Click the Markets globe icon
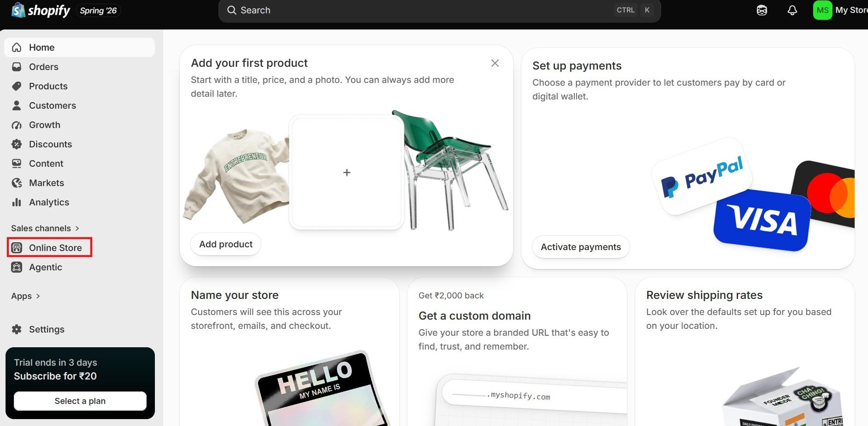 pyautogui.click(x=17, y=183)
